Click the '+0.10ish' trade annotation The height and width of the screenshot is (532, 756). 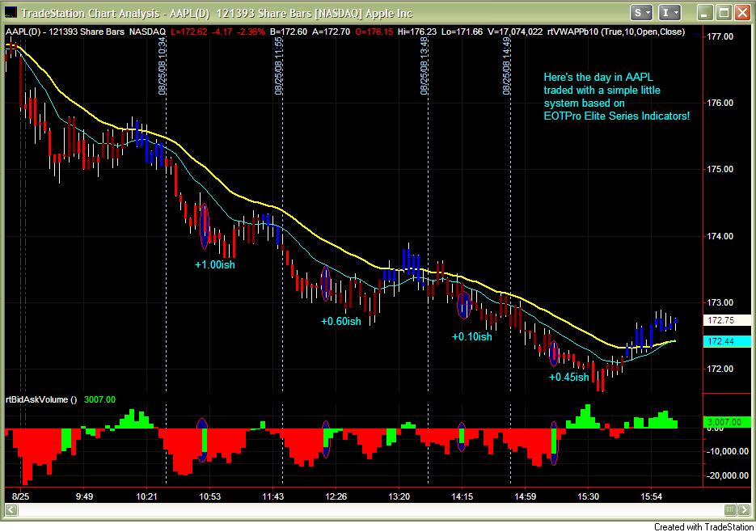(472, 336)
